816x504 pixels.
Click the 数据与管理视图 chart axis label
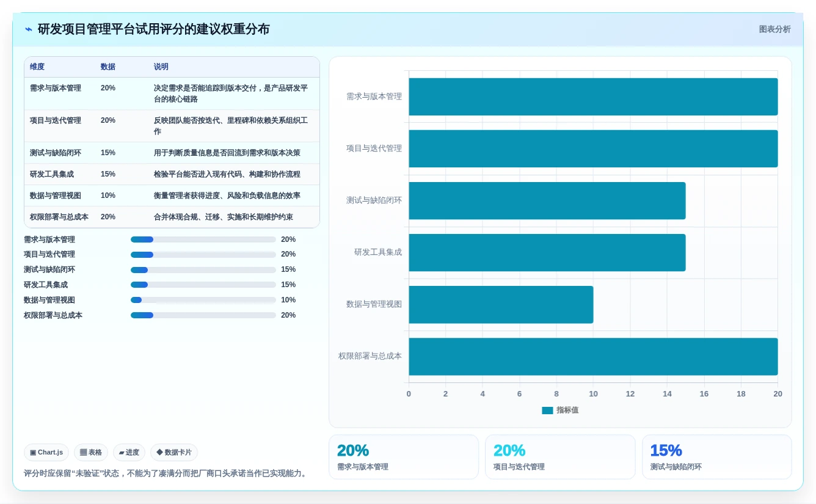click(x=374, y=304)
